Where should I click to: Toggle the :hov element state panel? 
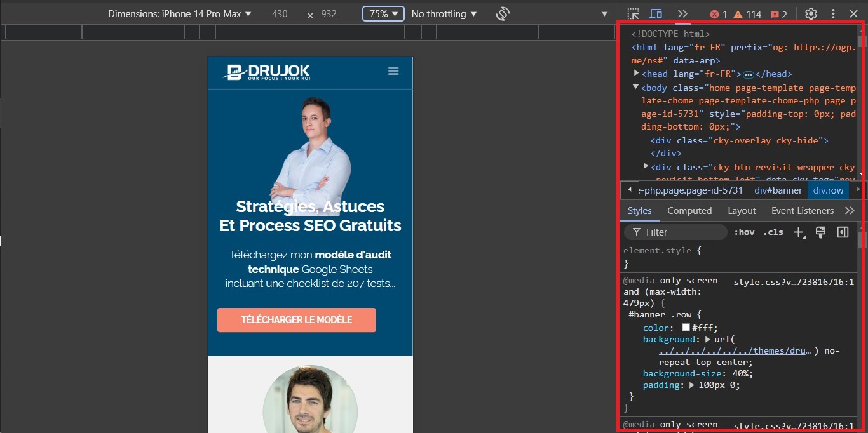[744, 232]
